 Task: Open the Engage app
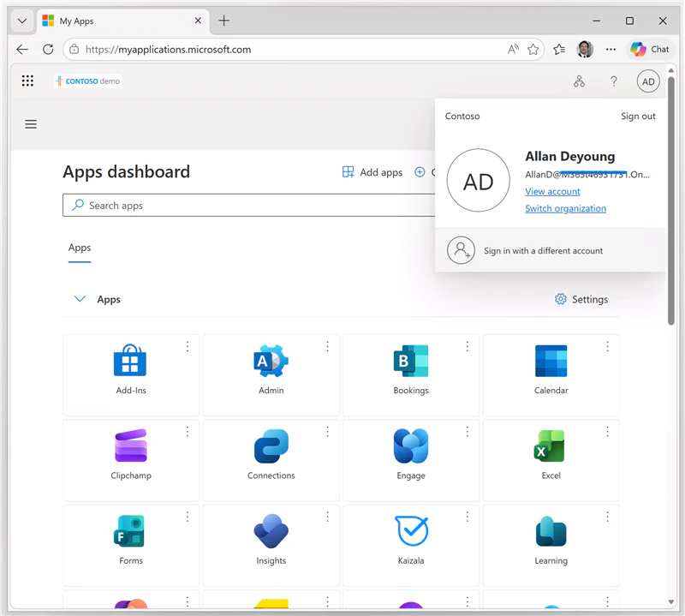411,460
